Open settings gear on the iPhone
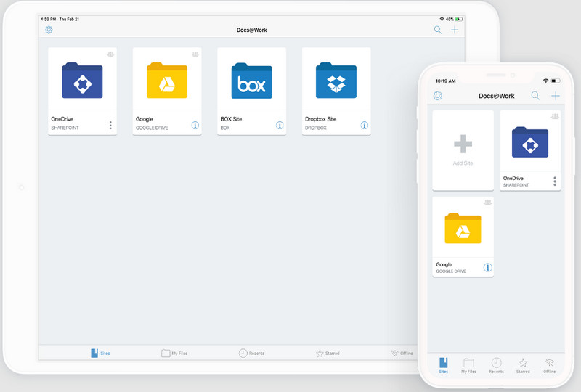 (x=437, y=96)
